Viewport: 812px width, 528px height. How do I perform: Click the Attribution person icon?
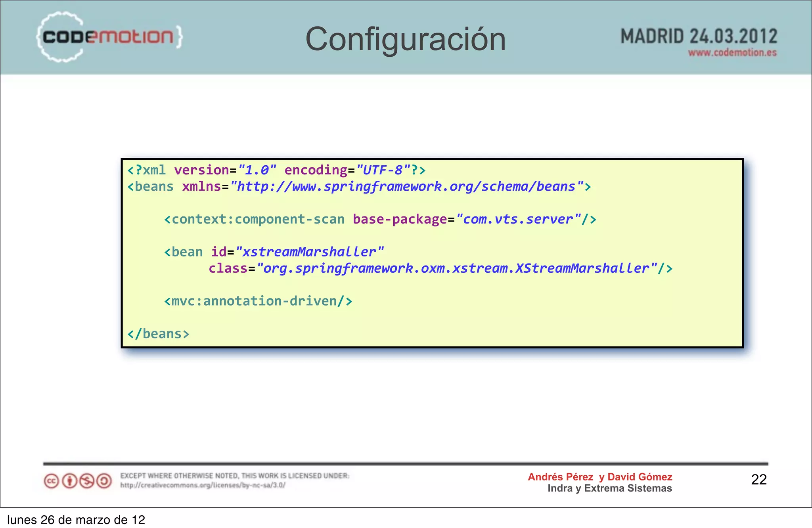point(70,481)
